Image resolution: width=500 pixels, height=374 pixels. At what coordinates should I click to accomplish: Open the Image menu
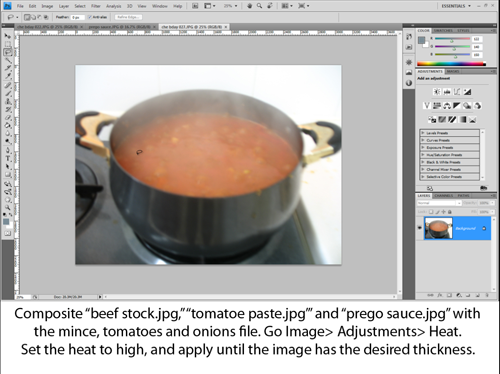click(x=47, y=6)
